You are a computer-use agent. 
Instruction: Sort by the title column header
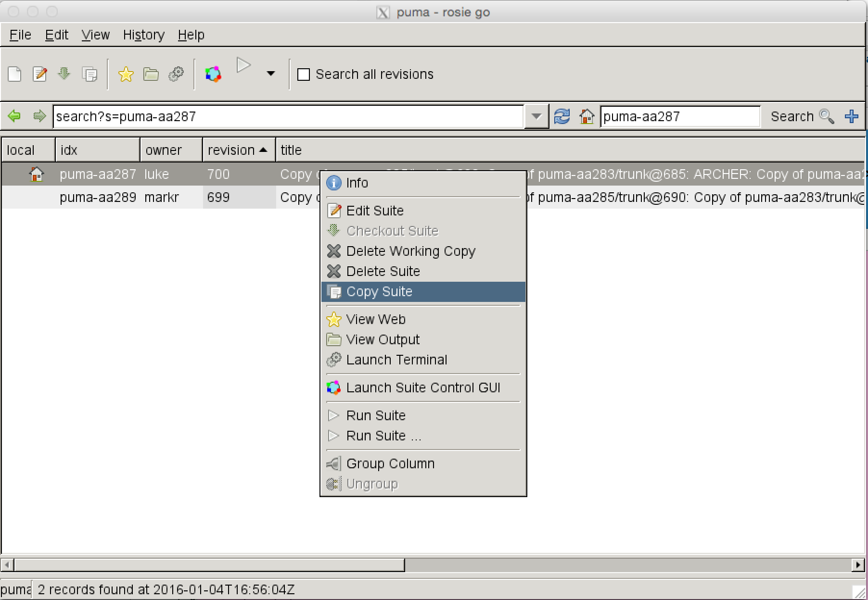570,150
